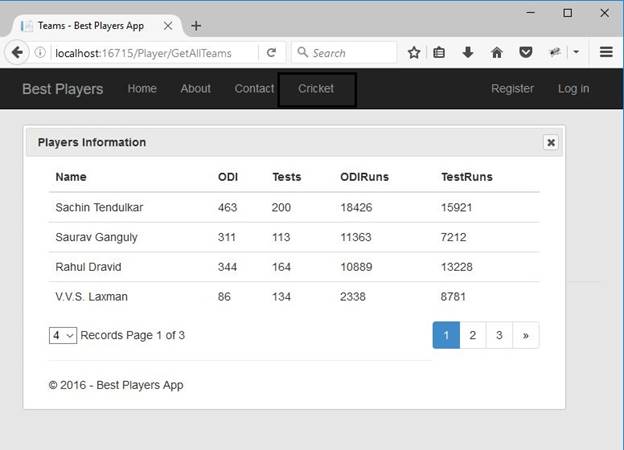
Task: Go to the Firefox home icon
Action: 497,52
